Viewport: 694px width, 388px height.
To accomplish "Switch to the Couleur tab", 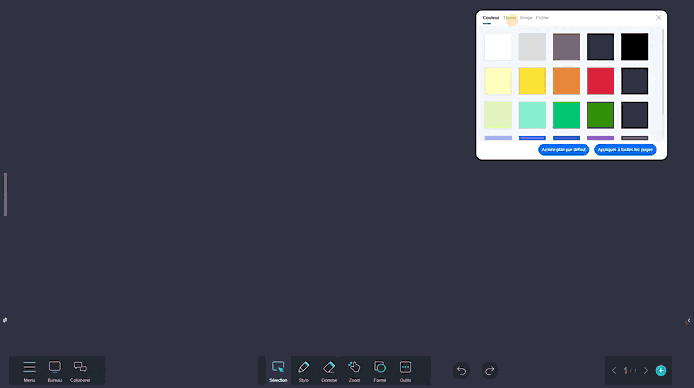I will [491, 18].
